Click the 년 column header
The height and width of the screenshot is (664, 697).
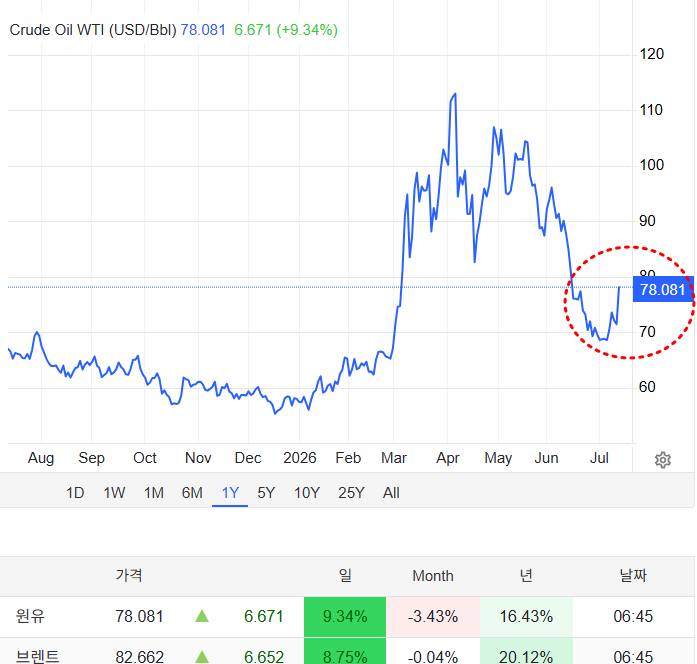(x=526, y=575)
